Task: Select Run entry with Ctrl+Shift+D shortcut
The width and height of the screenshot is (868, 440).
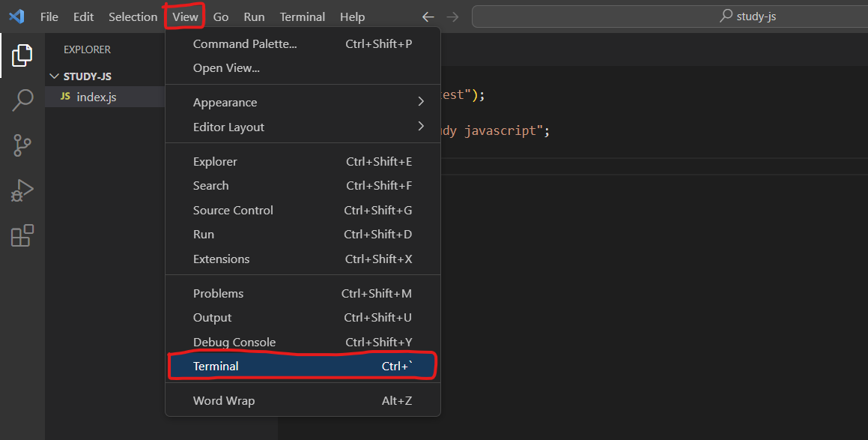Action: [303, 235]
